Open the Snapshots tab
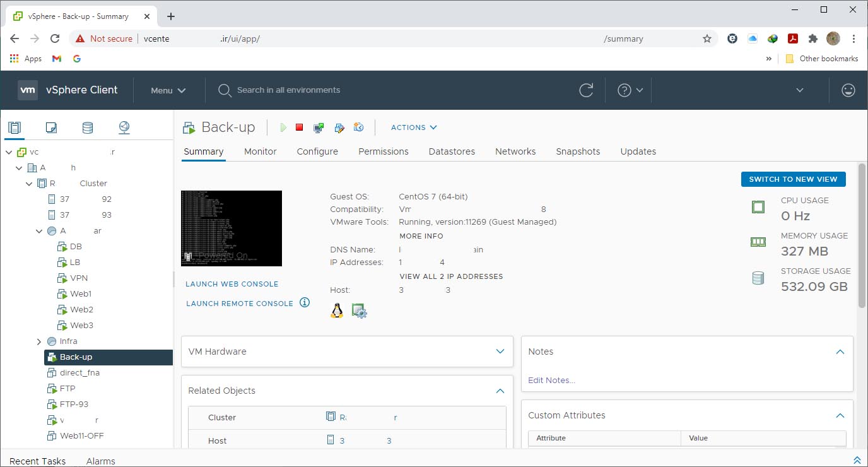 click(578, 151)
